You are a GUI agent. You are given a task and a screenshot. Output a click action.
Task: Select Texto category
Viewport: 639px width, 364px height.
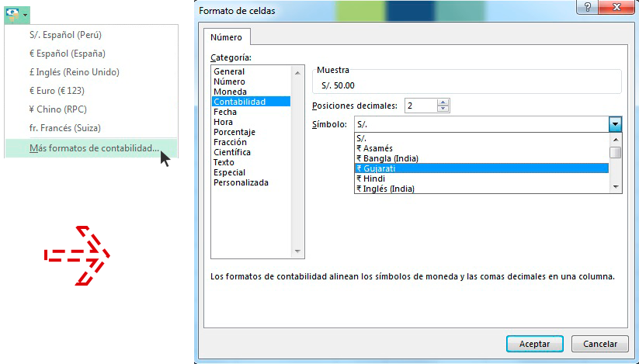coord(224,162)
